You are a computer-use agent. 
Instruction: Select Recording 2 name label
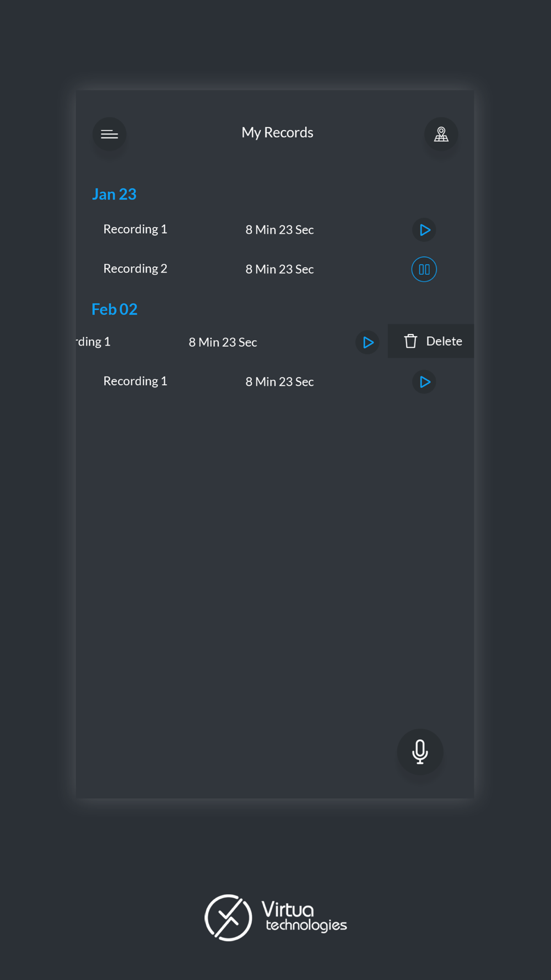[135, 269]
